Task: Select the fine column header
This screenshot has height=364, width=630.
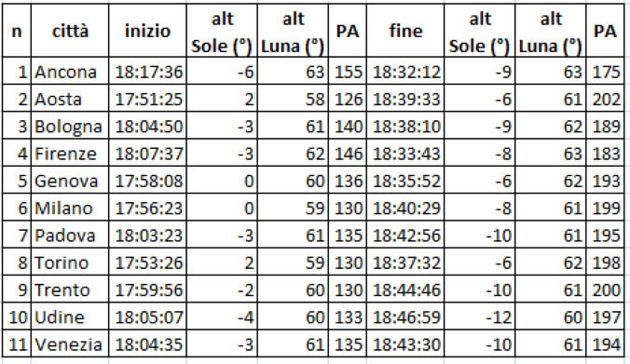Action: click(405, 31)
